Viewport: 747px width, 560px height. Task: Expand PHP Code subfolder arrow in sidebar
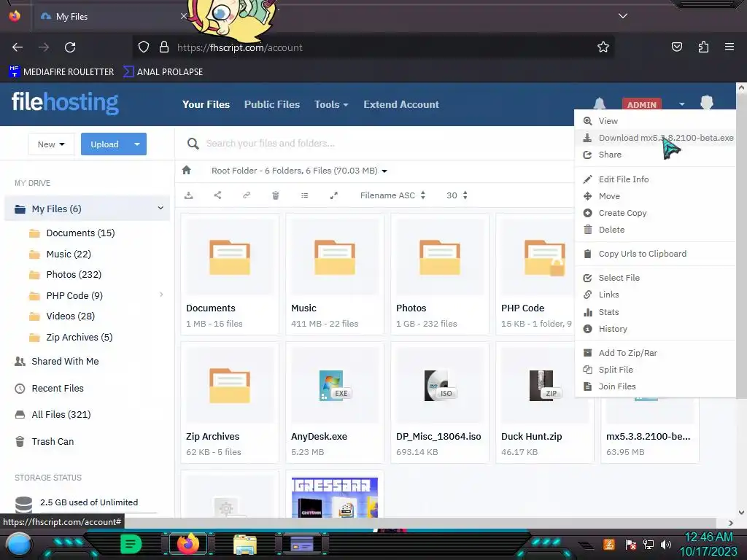coord(161,295)
